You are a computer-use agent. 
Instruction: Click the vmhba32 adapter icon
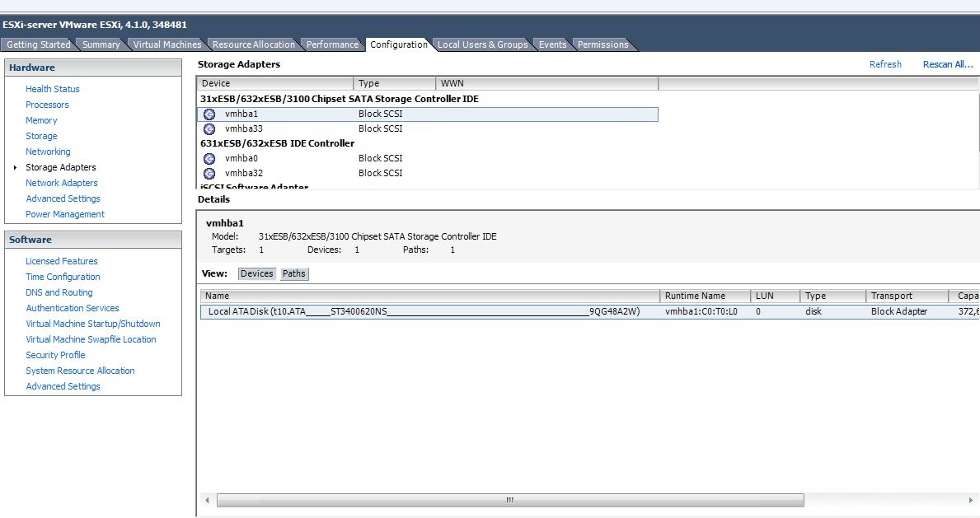point(209,174)
